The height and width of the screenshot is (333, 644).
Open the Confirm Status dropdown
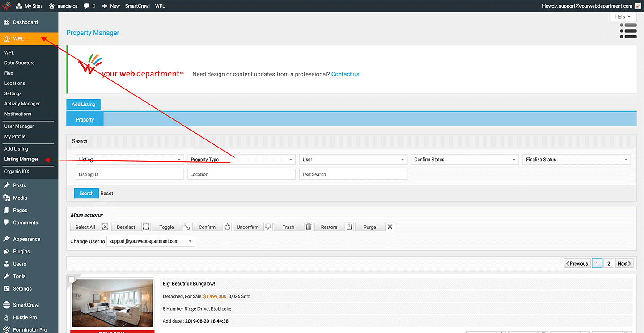(465, 160)
